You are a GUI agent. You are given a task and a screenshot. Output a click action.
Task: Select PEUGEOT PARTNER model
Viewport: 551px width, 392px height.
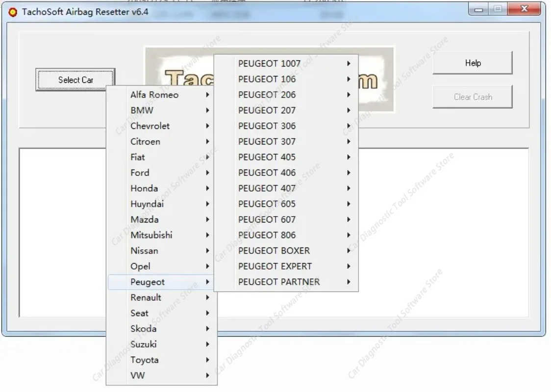click(286, 282)
